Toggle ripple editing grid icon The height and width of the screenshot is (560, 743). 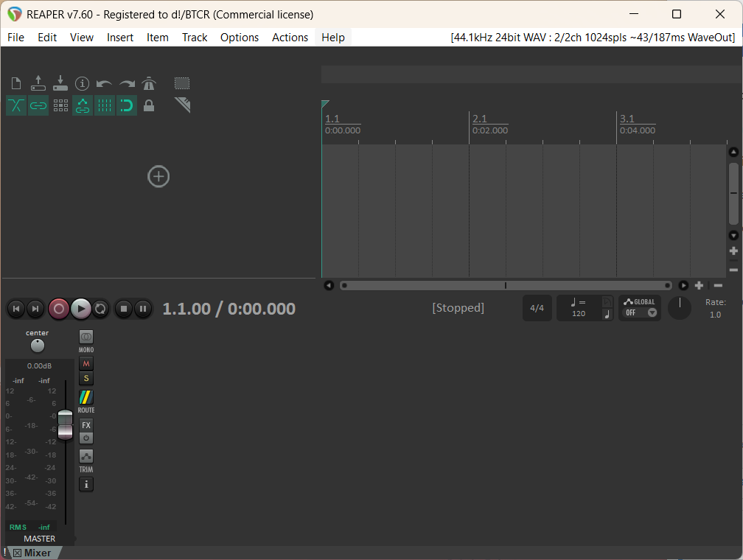60,105
